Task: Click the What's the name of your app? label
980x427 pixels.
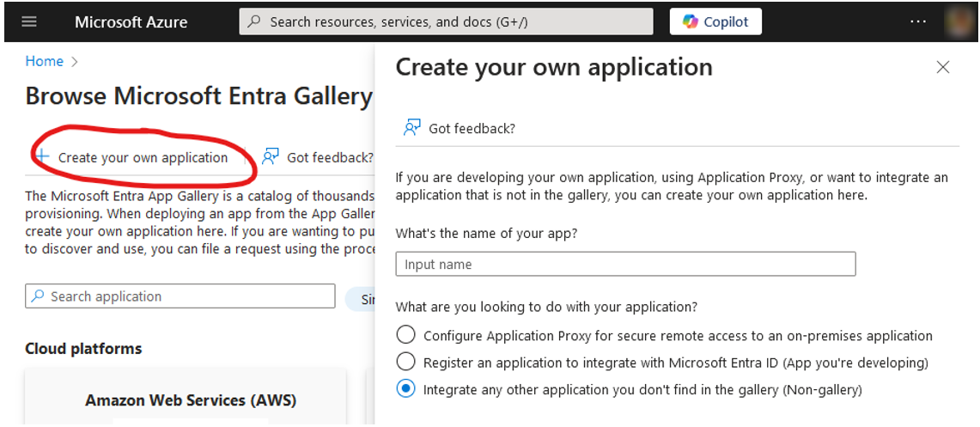Action: 487,233
